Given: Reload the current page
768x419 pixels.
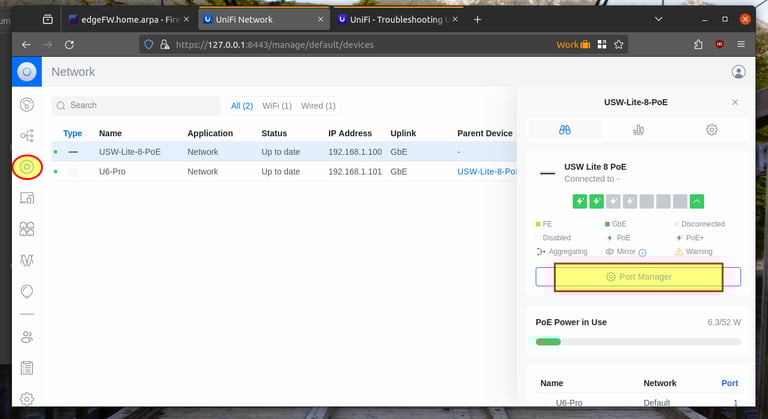Looking at the screenshot, I should (69, 45).
